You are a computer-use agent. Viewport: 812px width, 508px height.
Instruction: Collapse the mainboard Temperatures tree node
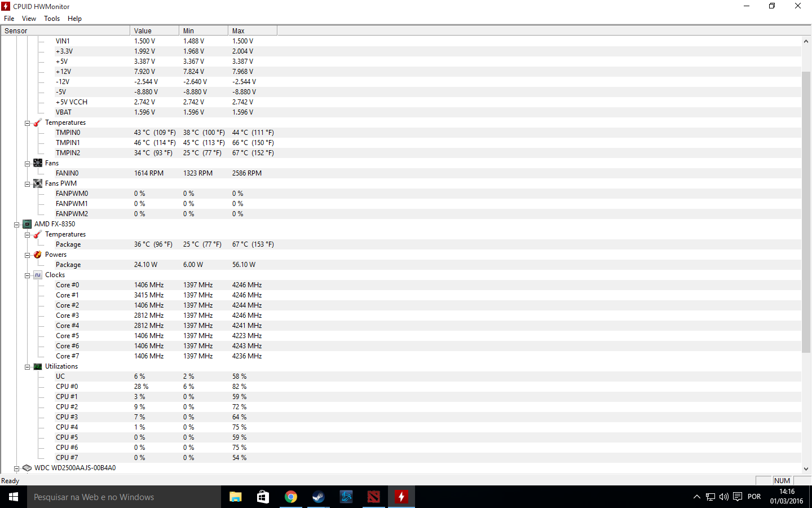pos(27,123)
